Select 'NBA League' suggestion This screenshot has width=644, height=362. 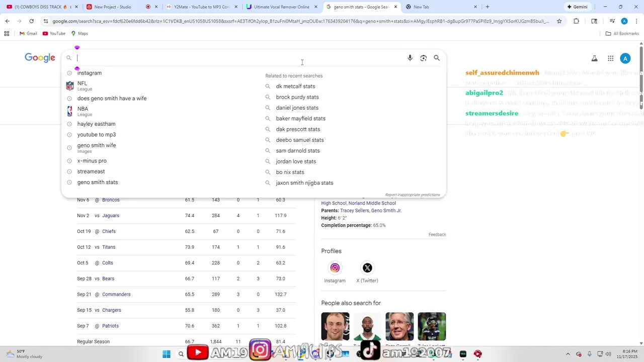(161, 111)
